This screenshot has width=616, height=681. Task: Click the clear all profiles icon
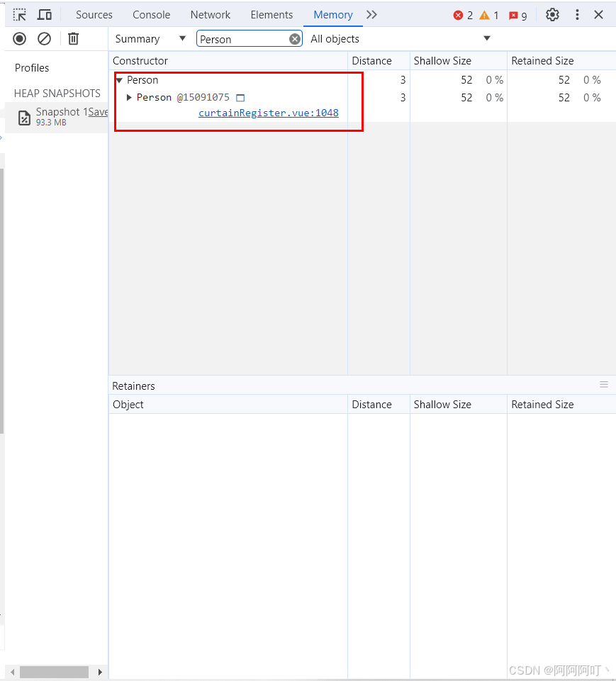[45, 38]
